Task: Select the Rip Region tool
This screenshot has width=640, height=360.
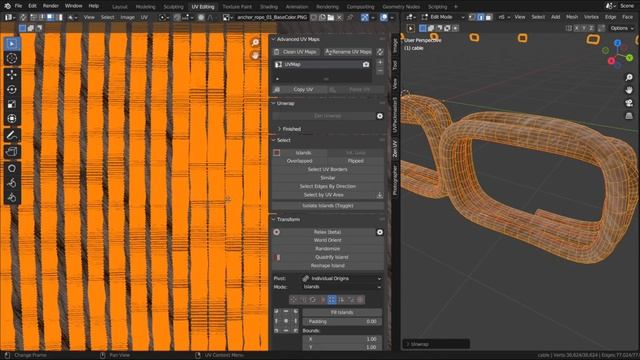Action: [12, 152]
